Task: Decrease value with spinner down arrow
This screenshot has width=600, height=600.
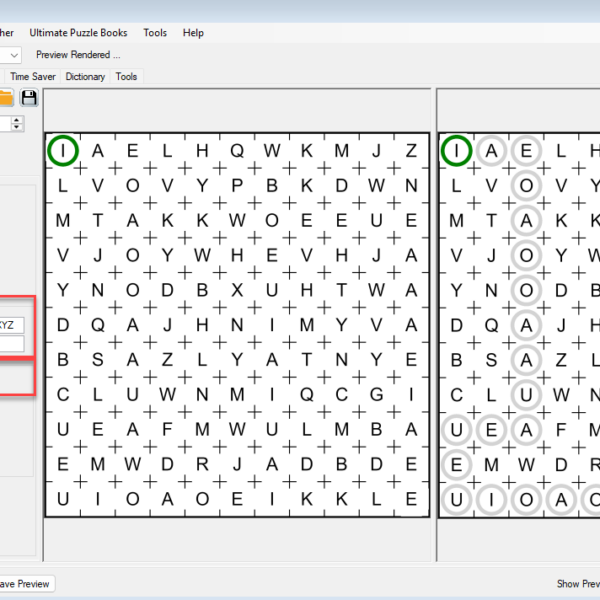Action: click(17, 128)
